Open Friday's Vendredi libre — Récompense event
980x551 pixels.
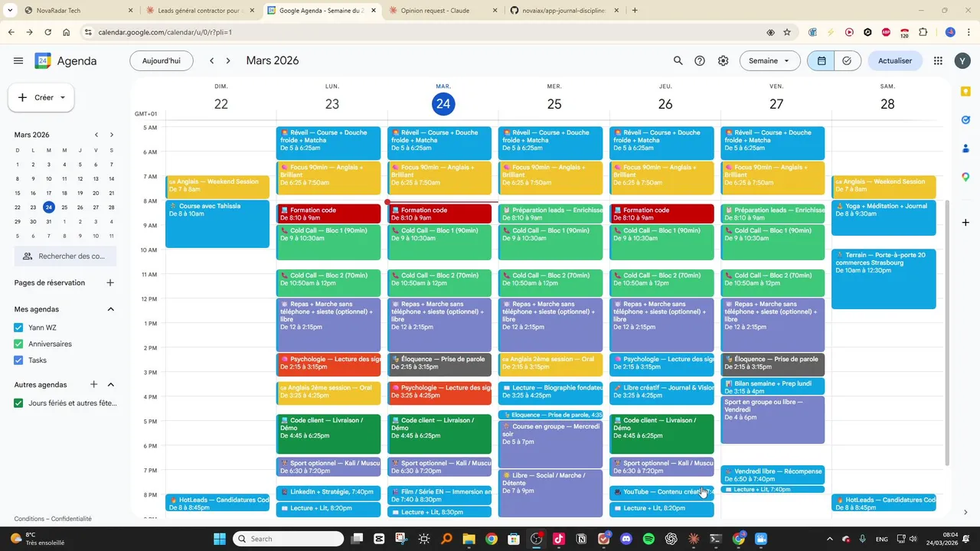click(x=773, y=474)
